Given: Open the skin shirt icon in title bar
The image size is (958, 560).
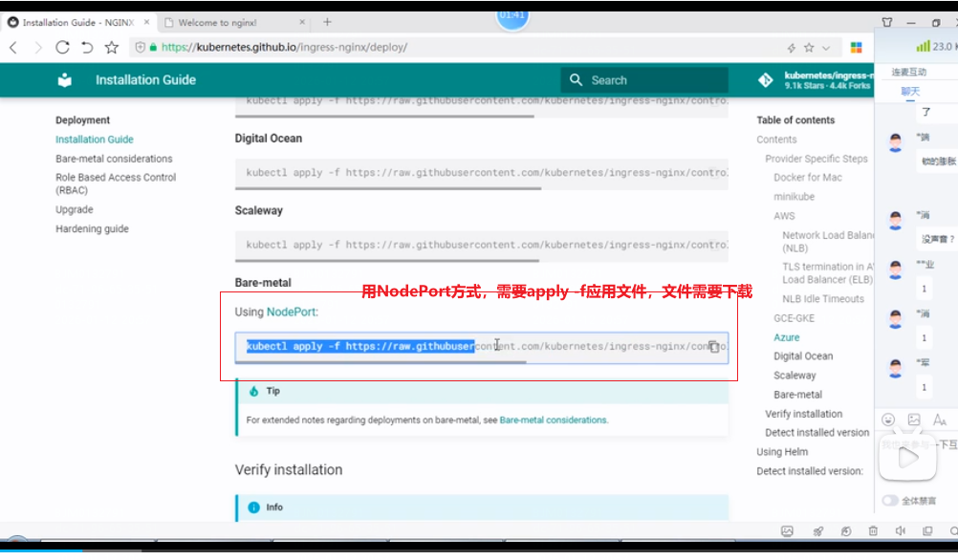Looking at the screenshot, I should coord(887,22).
